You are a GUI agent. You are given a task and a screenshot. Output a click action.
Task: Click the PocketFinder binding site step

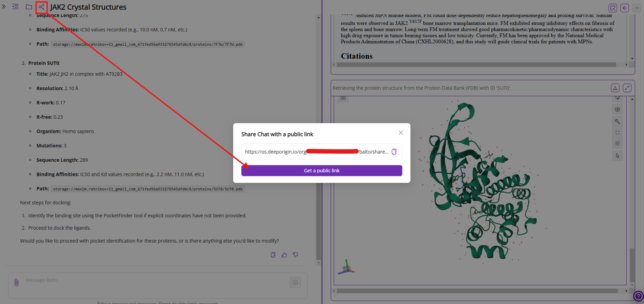pyautogui.click(x=137, y=216)
